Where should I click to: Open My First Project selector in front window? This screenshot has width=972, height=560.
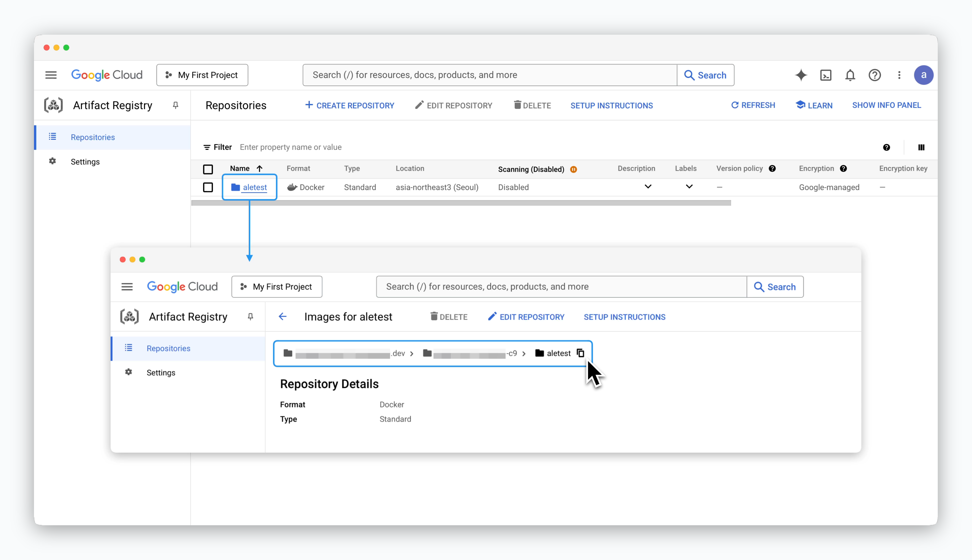[277, 287]
